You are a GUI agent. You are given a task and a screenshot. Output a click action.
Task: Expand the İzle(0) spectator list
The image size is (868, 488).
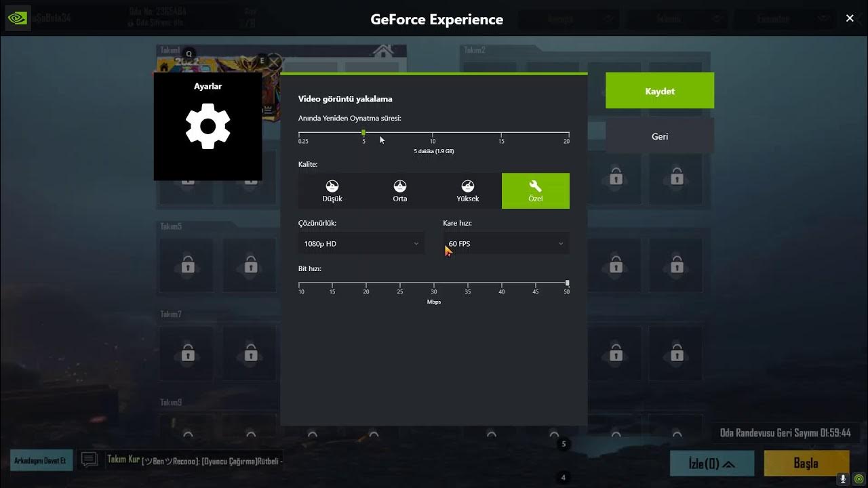point(712,464)
